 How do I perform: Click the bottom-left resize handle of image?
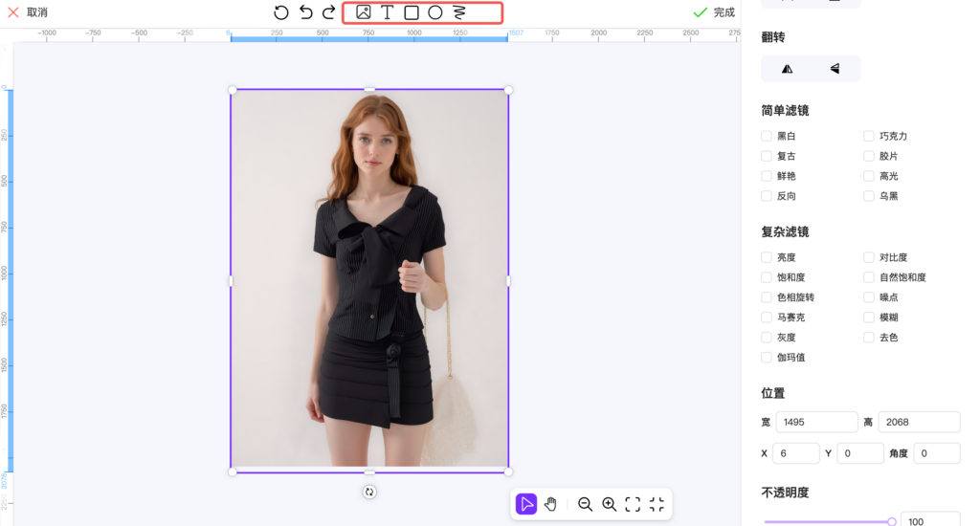(x=233, y=471)
